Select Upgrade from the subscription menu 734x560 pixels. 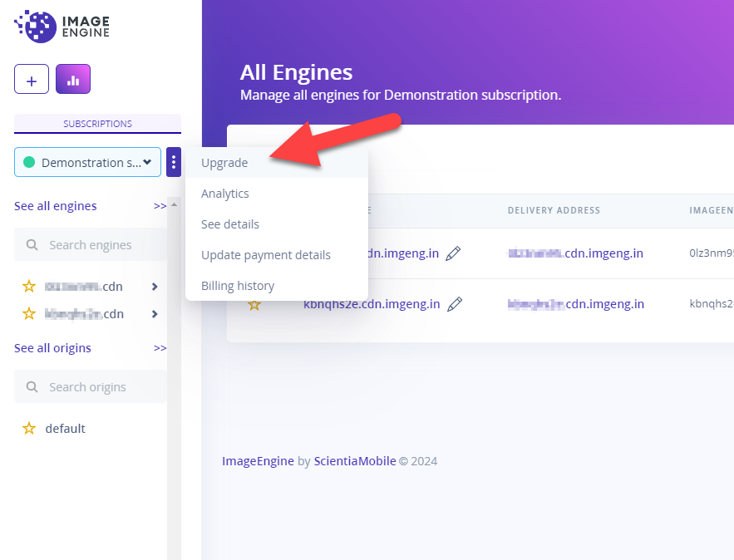(277, 163)
